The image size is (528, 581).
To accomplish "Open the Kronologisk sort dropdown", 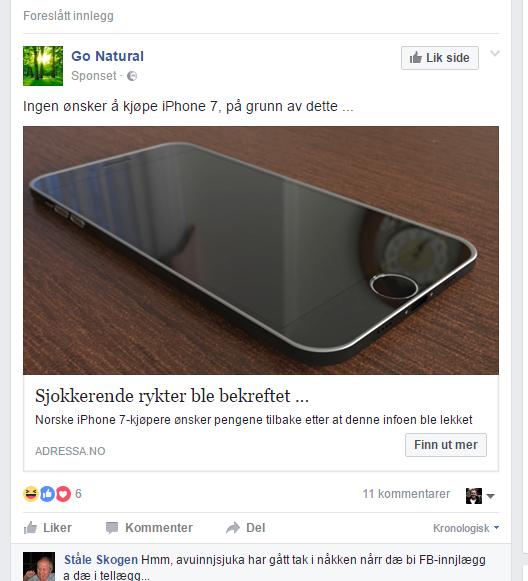I will [x=466, y=528].
